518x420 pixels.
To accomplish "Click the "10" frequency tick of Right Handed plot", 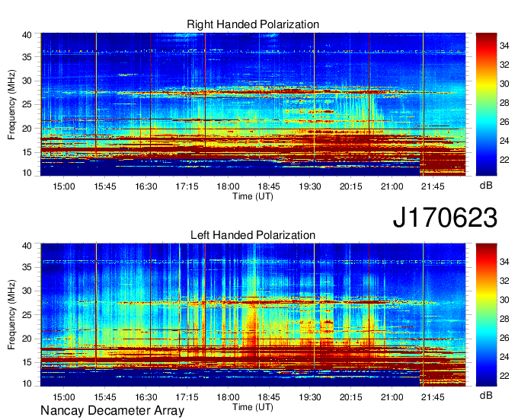I will (27, 173).
